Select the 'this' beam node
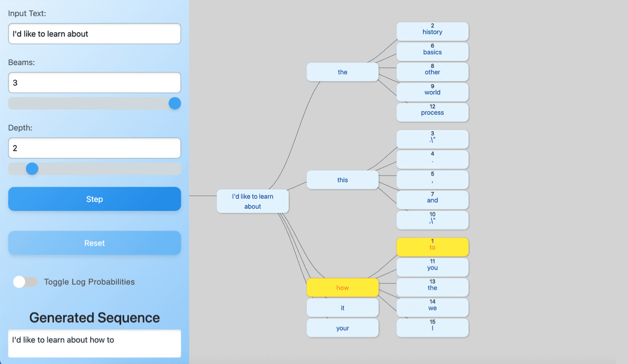This screenshot has height=364, width=628. coord(342,180)
